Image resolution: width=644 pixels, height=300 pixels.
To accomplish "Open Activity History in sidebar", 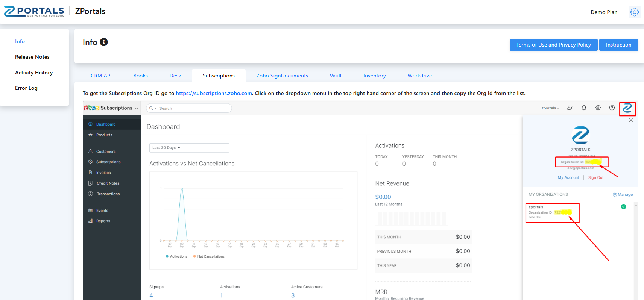I will (x=34, y=73).
